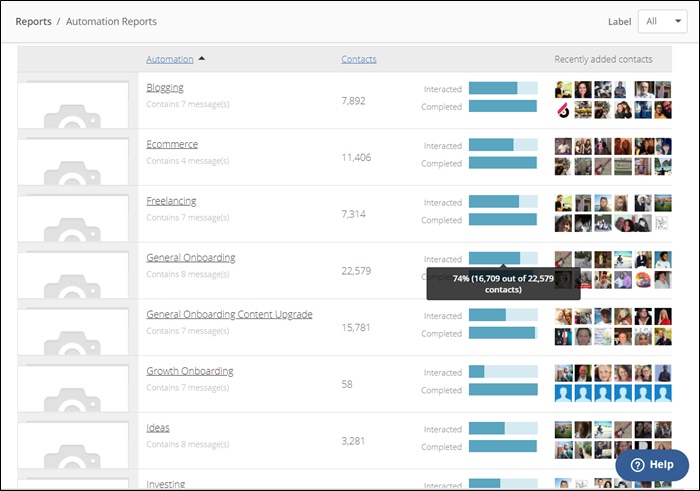Open the Blogging automation report
The height and width of the screenshot is (491, 700).
(x=165, y=87)
